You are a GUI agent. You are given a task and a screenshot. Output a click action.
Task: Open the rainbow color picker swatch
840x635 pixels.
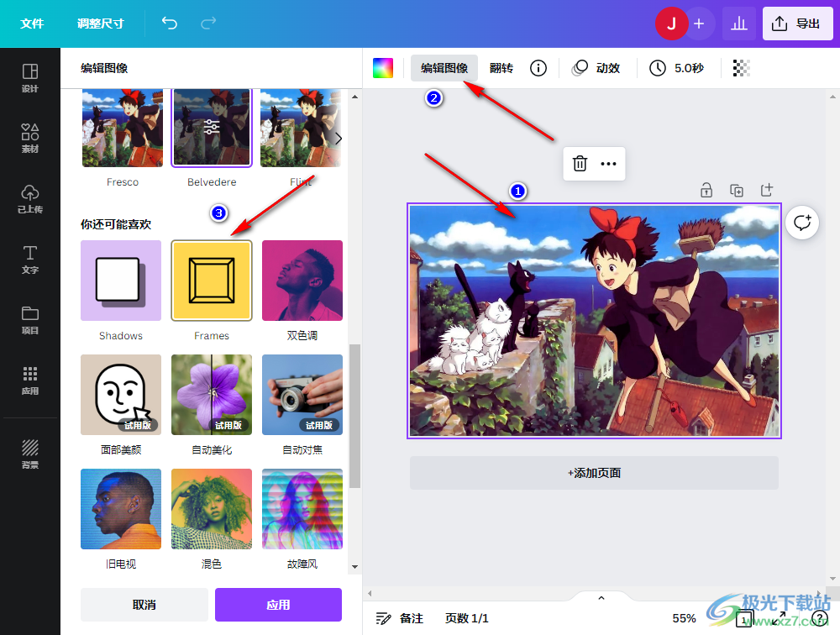coord(383,68)
